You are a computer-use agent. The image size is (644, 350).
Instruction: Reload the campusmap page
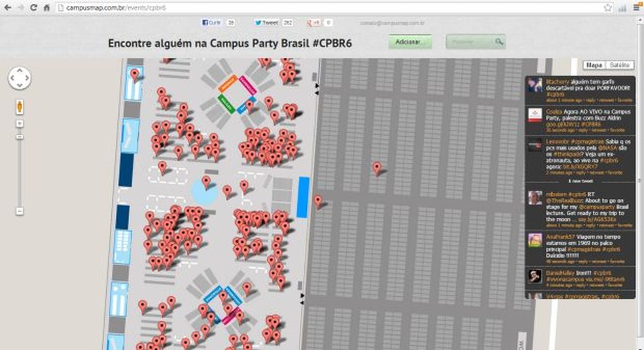[33, 7]
